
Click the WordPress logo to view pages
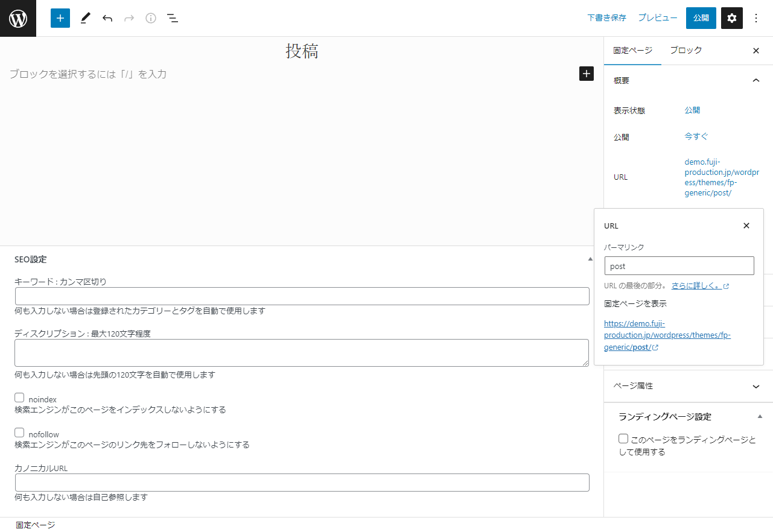point(18,18)
